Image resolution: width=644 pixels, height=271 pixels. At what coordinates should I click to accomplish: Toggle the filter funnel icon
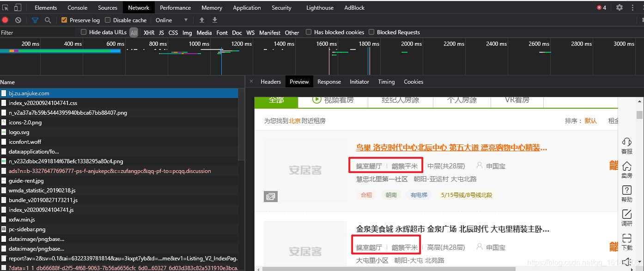click(35, 20)
